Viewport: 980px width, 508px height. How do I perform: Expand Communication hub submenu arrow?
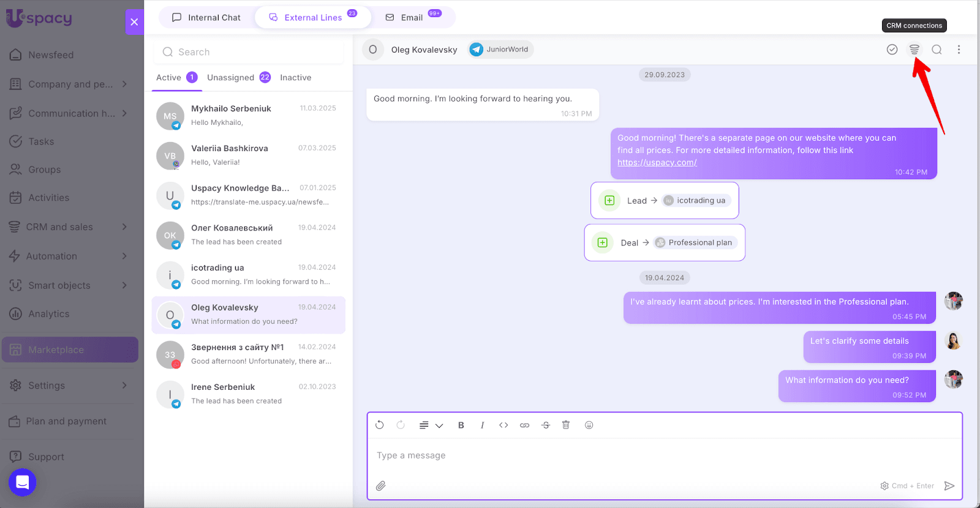pos(125,113)
